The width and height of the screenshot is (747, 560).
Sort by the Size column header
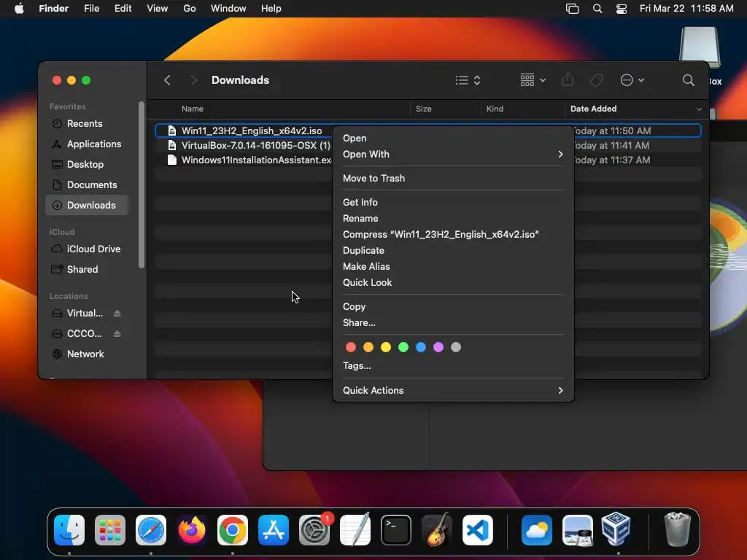coord(424,109)
